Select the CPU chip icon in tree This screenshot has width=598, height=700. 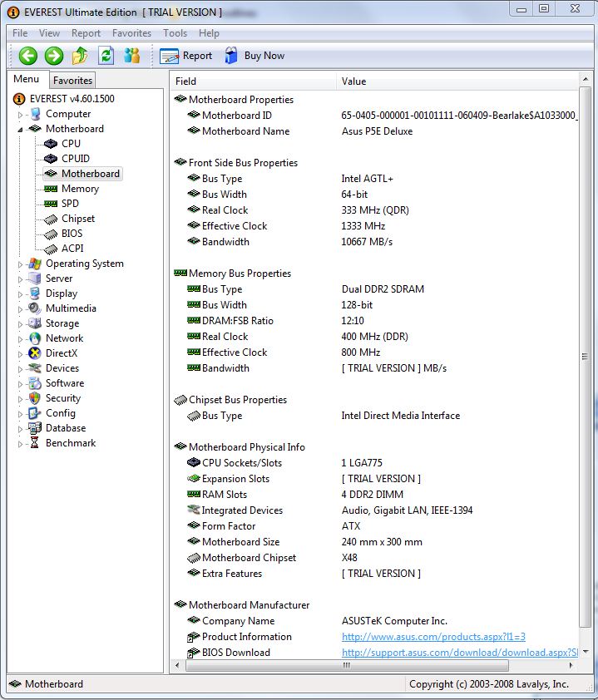pyautogui.click(x=51, y=144)
